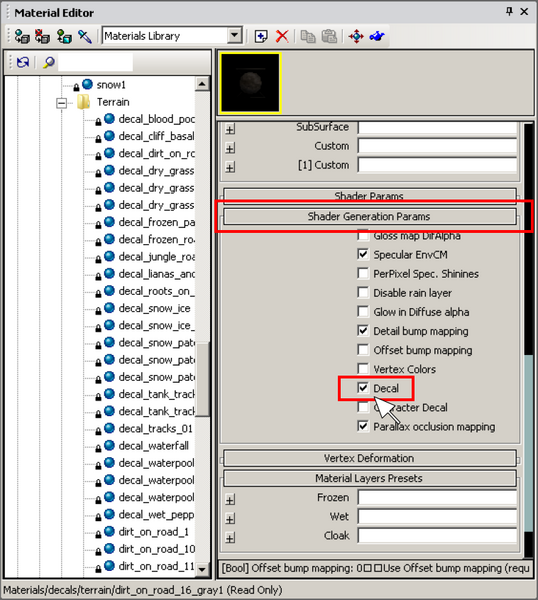Uncheck the Decal checkbox

(x=363, y=388)
